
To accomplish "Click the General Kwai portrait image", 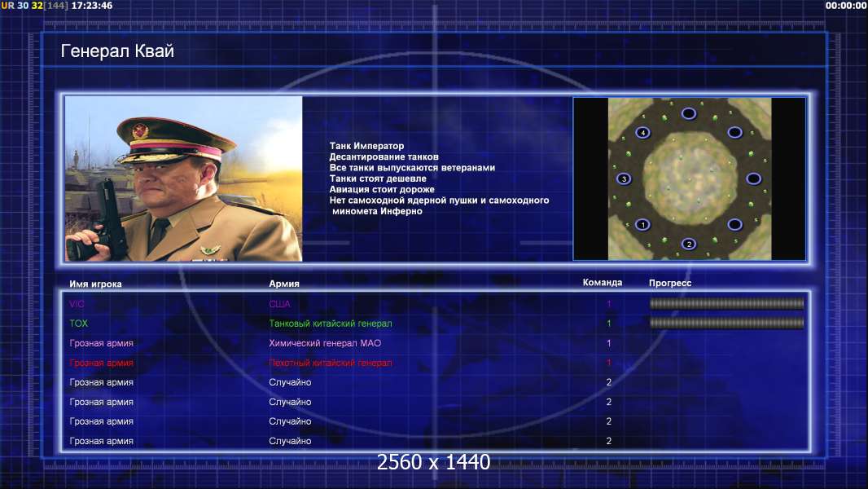I will (x=184, y=178).
